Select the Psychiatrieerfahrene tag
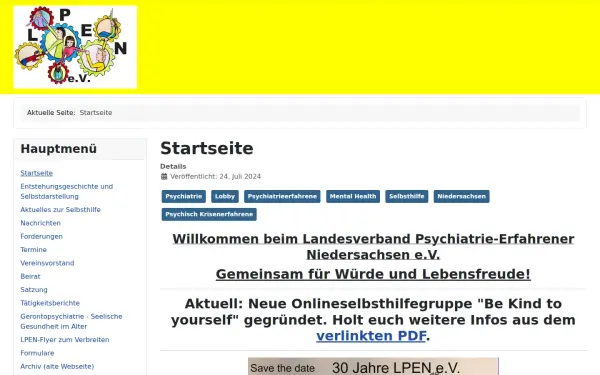 click(282, 196)
